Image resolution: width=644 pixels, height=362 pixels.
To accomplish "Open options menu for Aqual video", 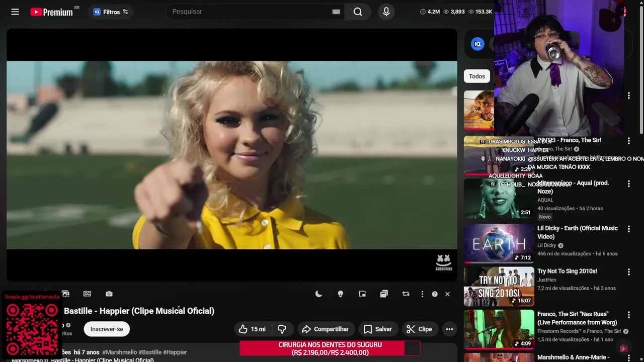I will click(628, 184).
